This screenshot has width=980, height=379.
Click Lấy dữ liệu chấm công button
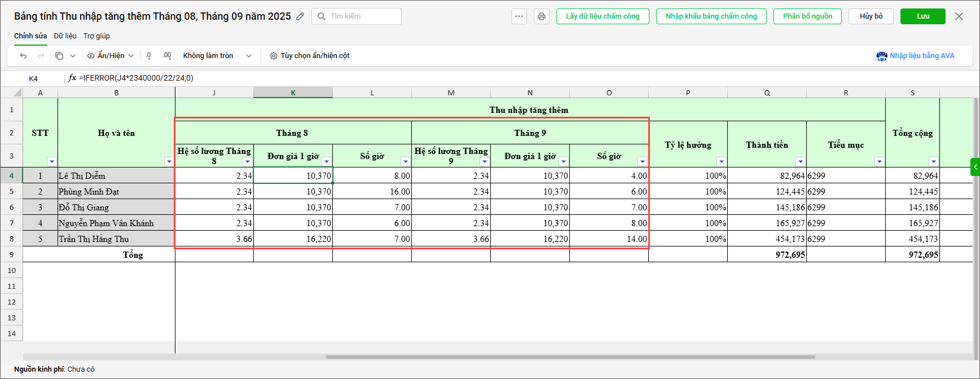click(603, 16)
